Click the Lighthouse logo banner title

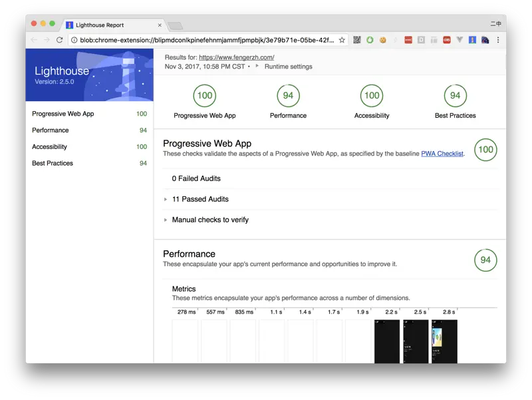(x=62, y=71)
